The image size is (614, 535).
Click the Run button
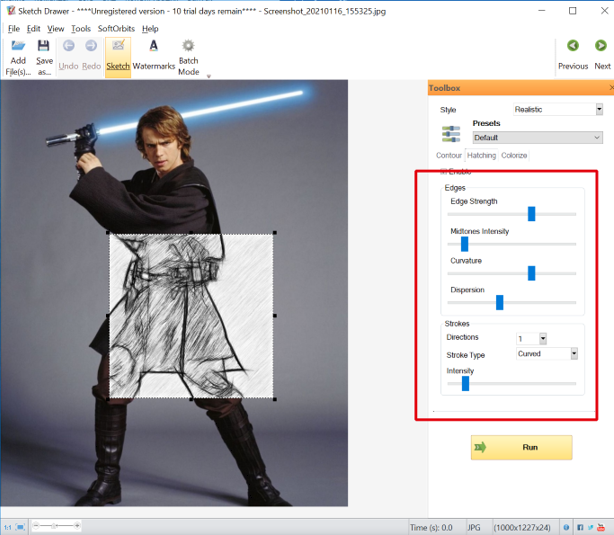521,447
